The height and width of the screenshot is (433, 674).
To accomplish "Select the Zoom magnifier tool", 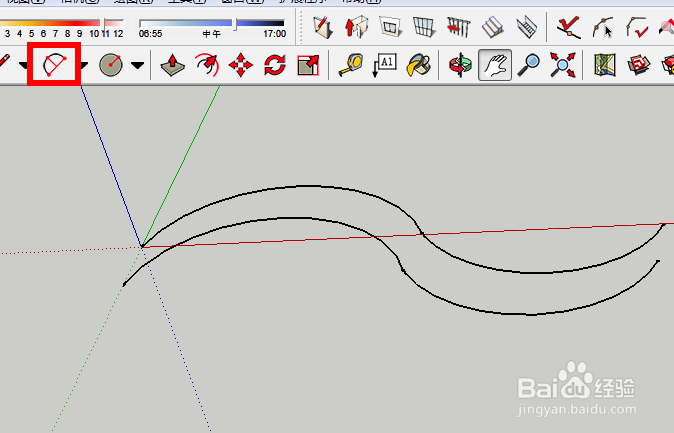I will pos(529,65).
